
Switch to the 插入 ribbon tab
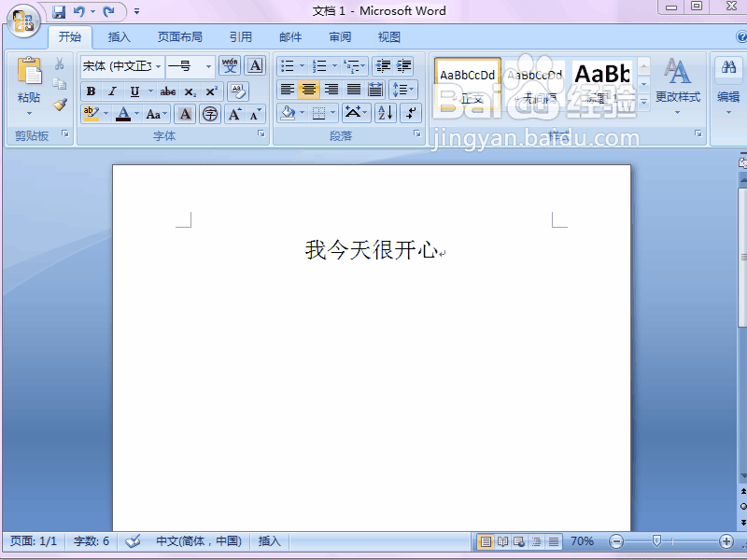[120, 36]
